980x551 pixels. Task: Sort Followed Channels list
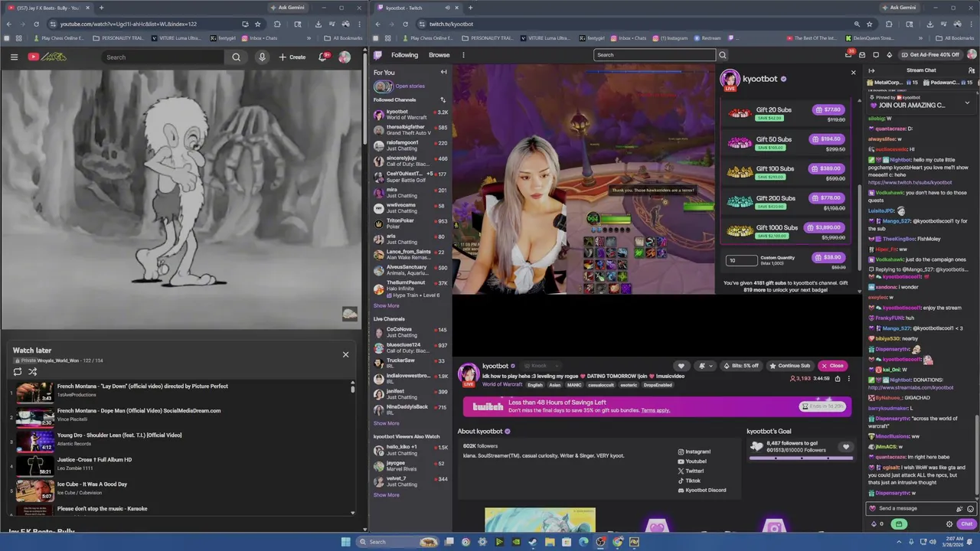[x=443, y=100]
